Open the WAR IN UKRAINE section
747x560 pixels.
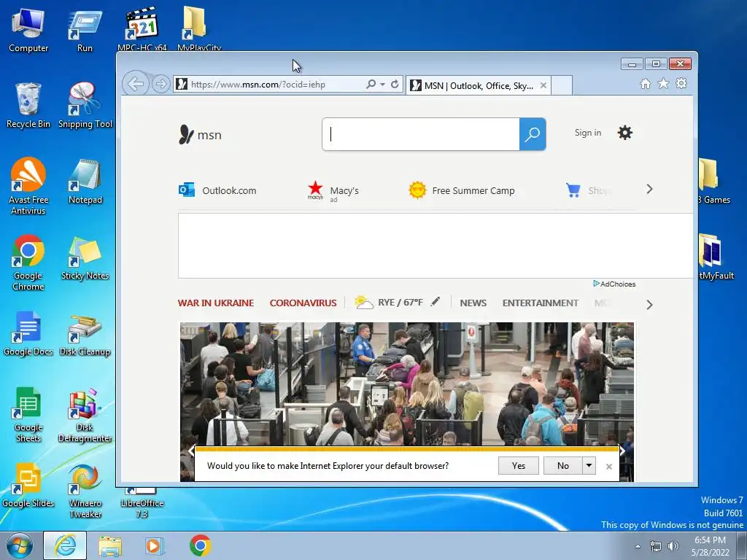216,303
